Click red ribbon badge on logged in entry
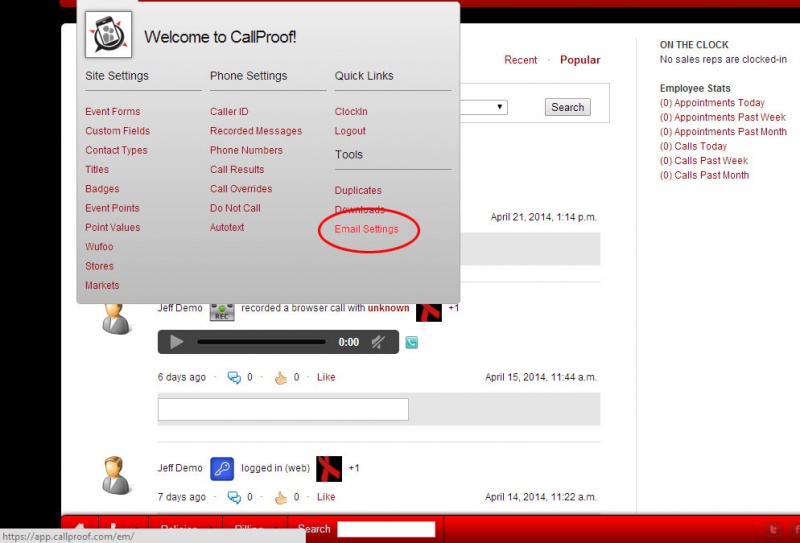The width and height of the screenshot is (800, 543). [329, 469]
